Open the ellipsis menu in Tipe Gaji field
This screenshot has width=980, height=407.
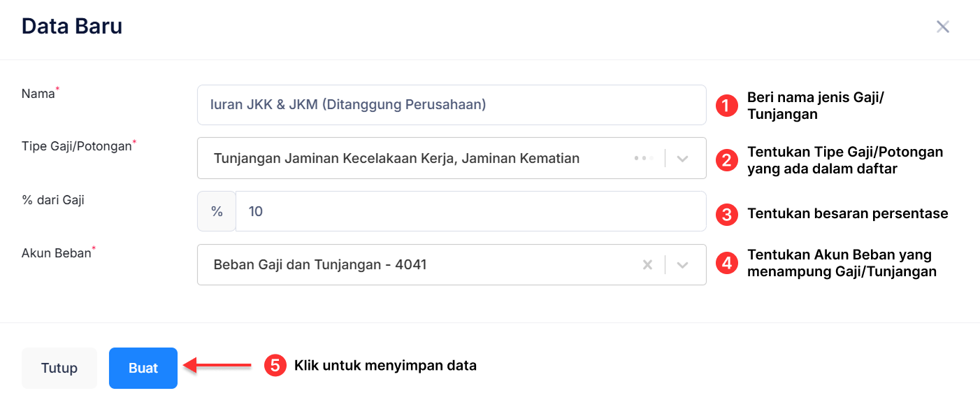coord(643,158)
